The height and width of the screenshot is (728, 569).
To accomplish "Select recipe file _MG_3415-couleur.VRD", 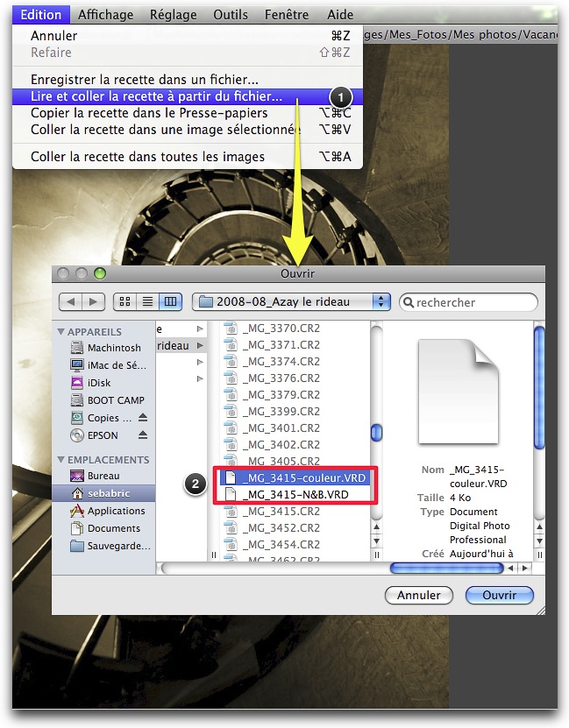I will (295, 477).
